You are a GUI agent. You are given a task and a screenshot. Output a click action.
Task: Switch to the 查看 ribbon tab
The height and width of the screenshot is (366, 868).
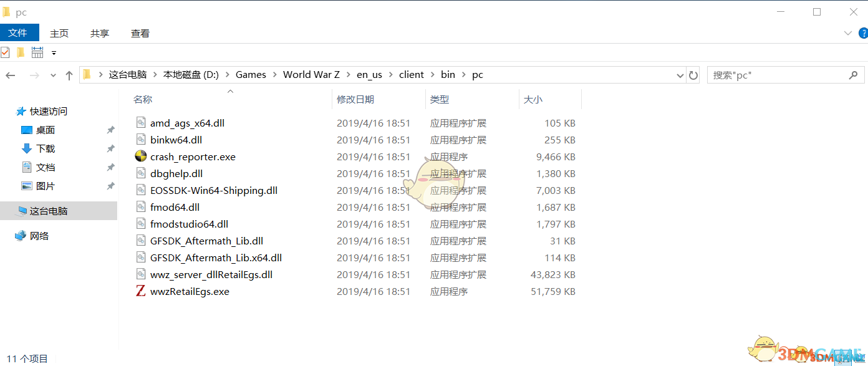[140, 33]
